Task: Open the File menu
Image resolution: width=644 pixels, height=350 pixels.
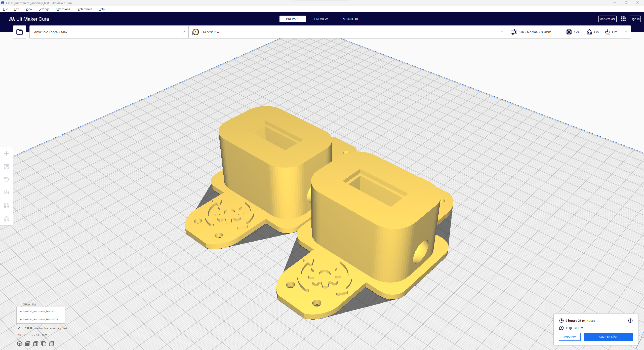Action: pos(6,9)
